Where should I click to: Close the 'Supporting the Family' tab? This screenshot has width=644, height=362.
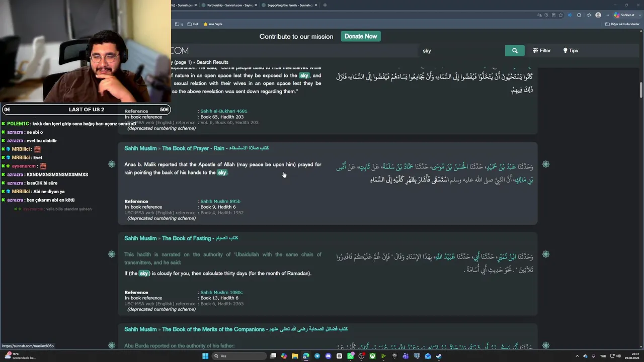click(315, 5)
